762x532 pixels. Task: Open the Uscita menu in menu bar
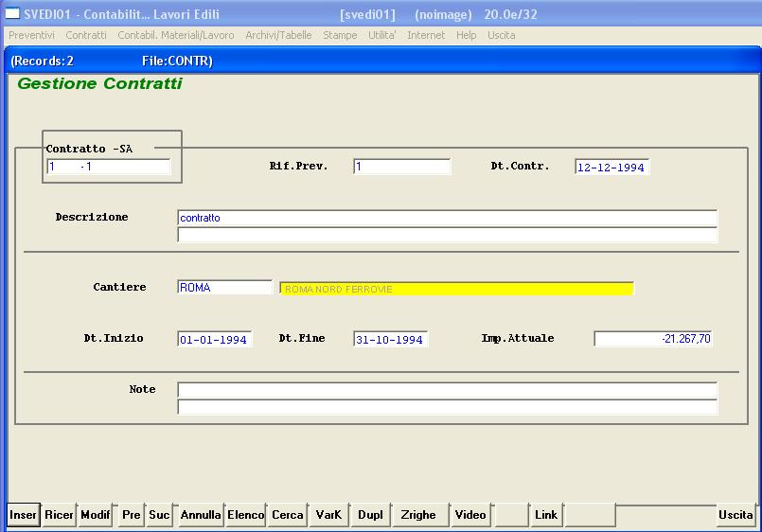[x=502, y=35]
